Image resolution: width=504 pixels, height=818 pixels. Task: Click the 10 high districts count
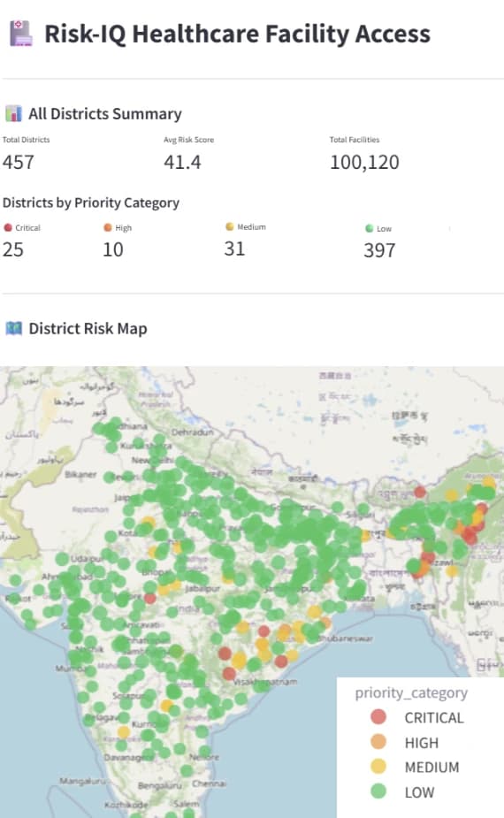pyautogui.click(x=112, y=249)
